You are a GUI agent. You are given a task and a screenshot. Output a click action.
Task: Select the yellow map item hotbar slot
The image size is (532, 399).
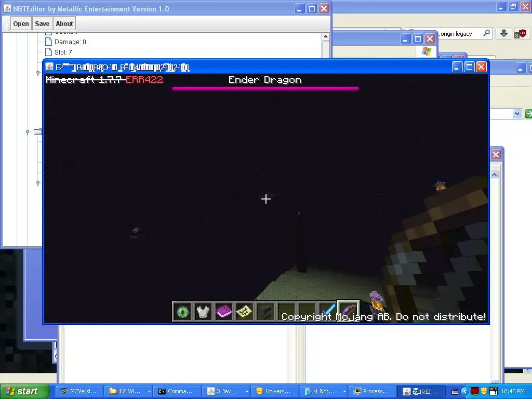pos(244,311)
